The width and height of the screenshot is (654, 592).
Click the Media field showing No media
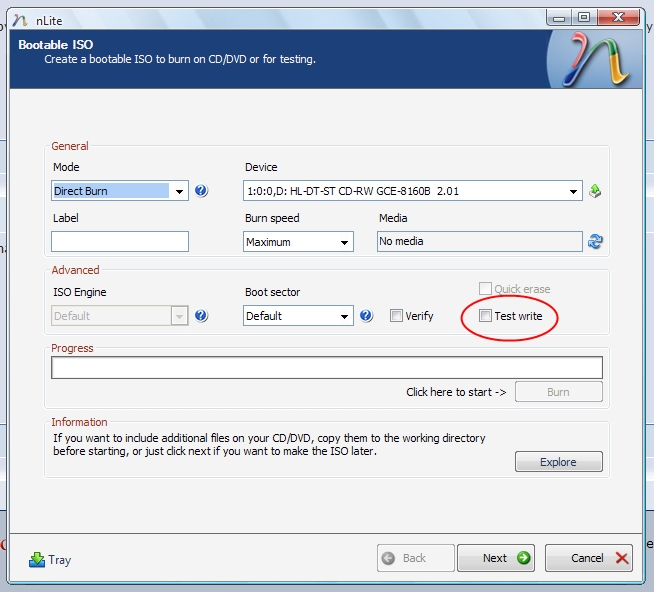click(480, 242)
